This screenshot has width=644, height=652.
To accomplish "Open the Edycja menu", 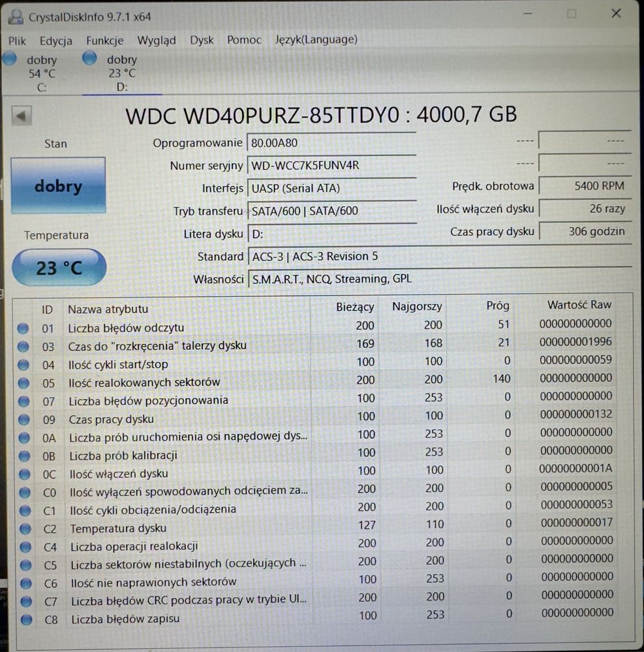I will point(55,40).
